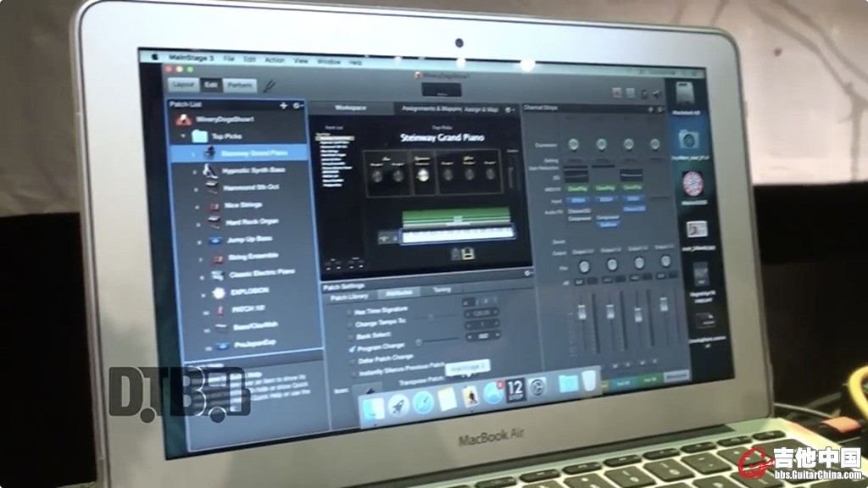Click the leftmost Pan knob

coord(584,267)
